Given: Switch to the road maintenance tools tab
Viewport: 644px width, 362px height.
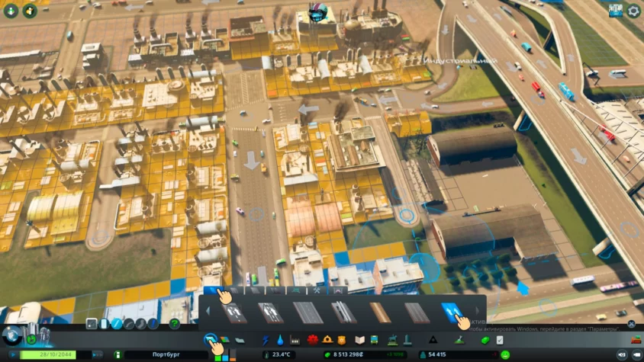Looking at the screenshot, I should 317,291.
